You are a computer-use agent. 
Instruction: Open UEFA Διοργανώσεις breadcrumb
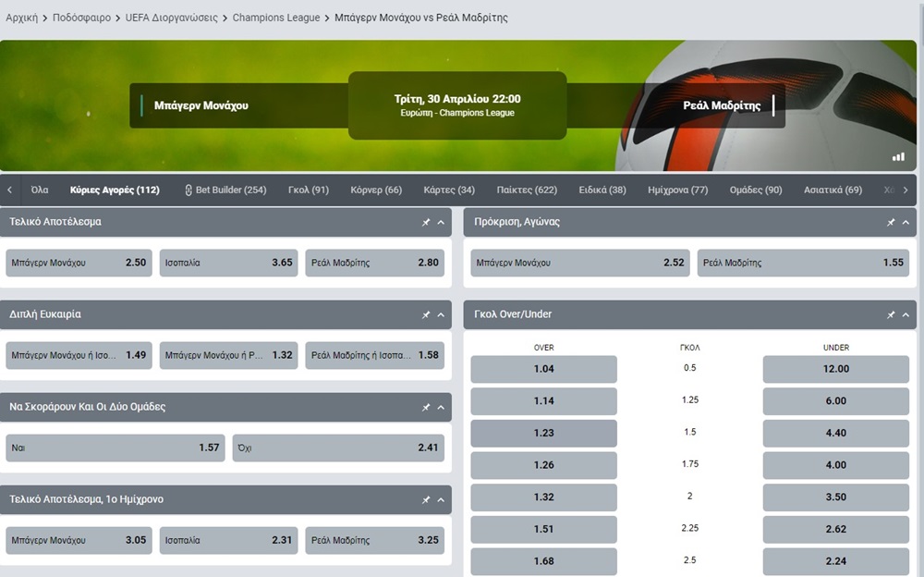pyautogui.click(x=172, y=18)
